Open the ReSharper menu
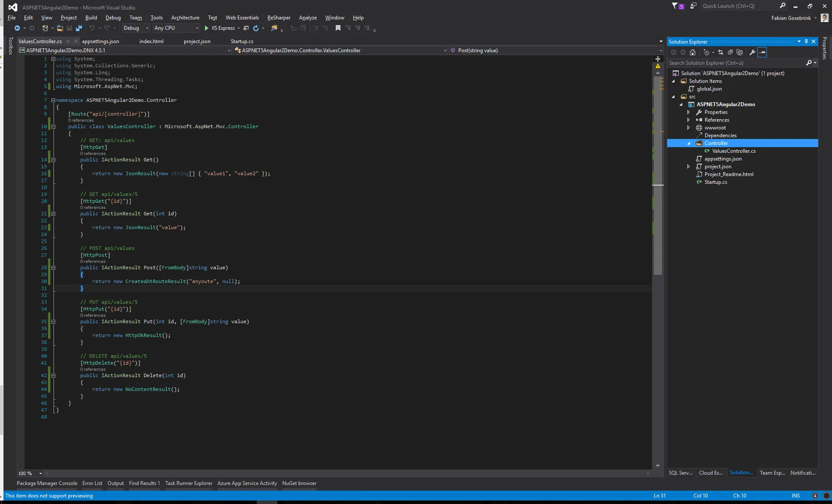The image size is (832, 504). (x=279, y=18)
